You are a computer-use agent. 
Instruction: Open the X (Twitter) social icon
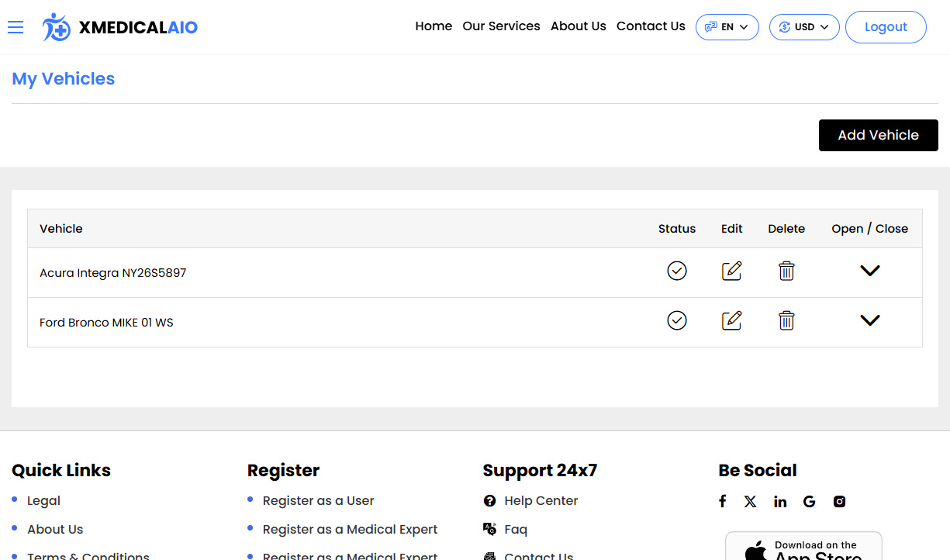(750, 501)
